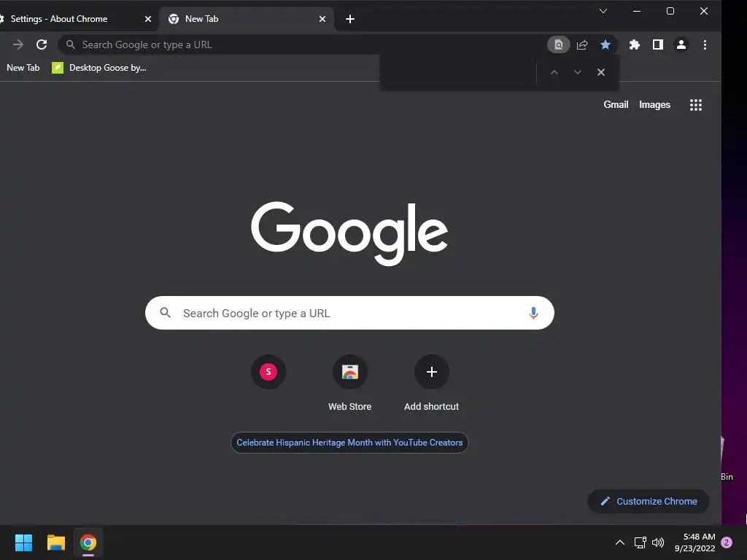Jump to next find result
Image resolution: width=747 pixels, height=560 pixels.
578,72
